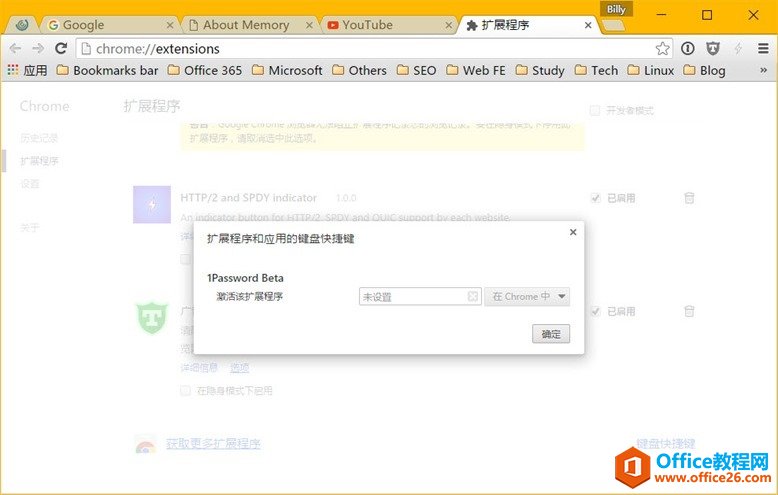The width and height of the screenshot is (778, 495).
Task: Toggle the incognito mode checkbox under shield extension
Action: click(186, 390)
